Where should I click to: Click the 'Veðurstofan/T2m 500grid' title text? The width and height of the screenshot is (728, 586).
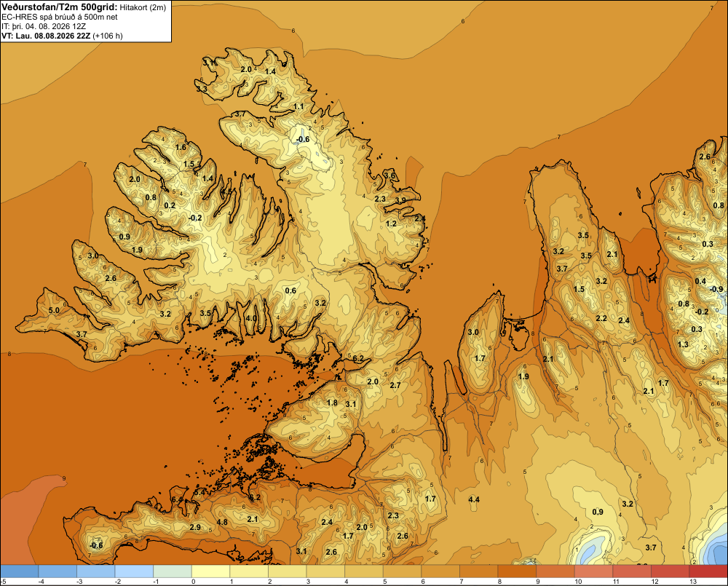pyautogui.click(x=60, y=7)
